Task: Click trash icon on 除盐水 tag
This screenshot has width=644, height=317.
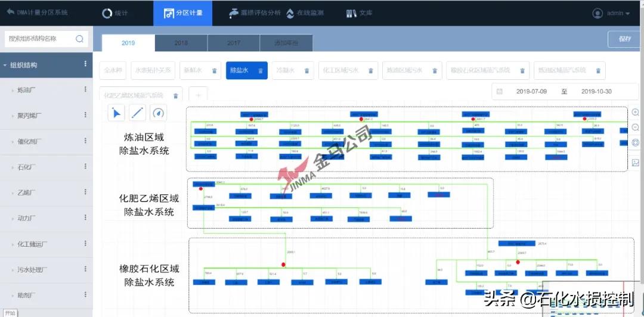Action: 261,71
